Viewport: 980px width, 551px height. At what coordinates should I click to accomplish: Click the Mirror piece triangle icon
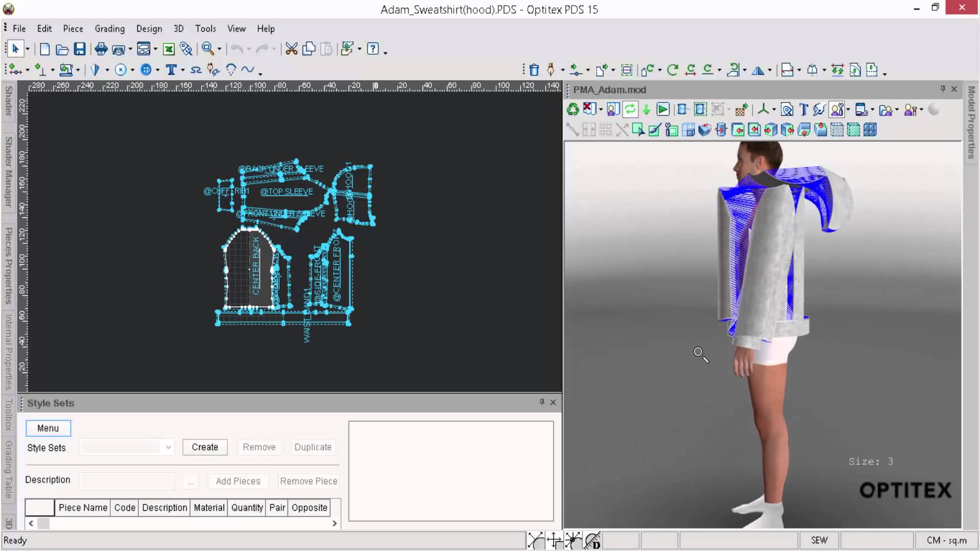click(x=758, y=70)
